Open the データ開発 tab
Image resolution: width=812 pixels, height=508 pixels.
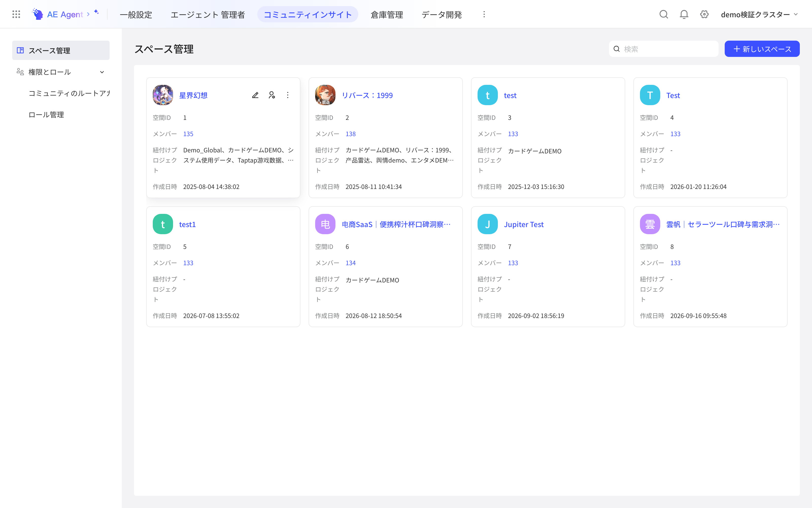[442, 14]
